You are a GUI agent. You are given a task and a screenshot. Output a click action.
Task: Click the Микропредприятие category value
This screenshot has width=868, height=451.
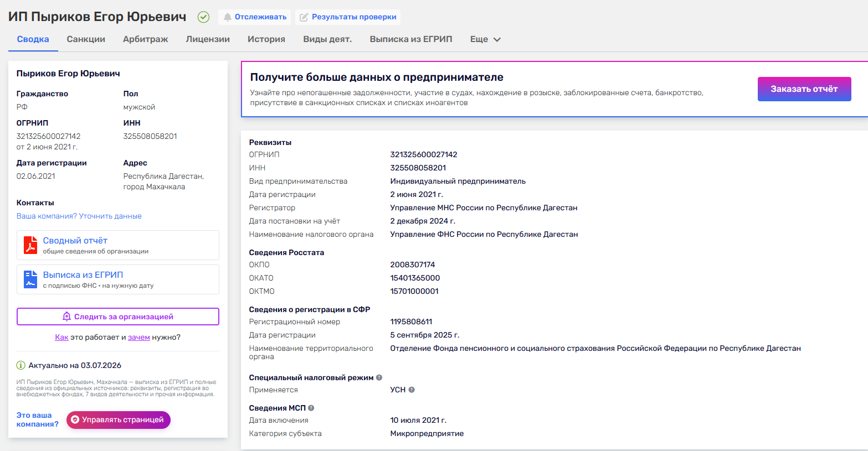(427, 434)
